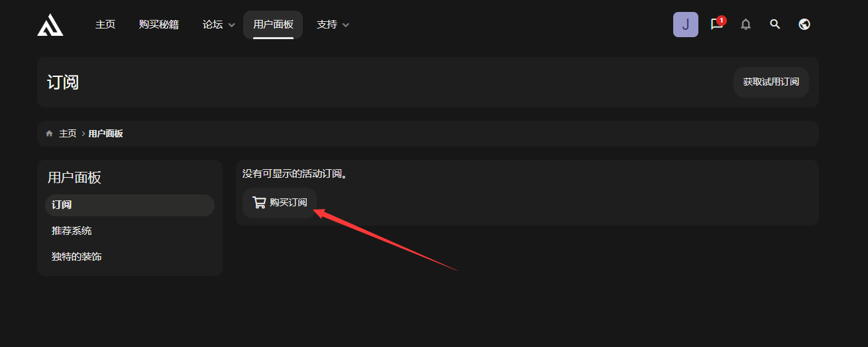Click the home icon in breadcrumb
The image size is (868, 347).
49,133
